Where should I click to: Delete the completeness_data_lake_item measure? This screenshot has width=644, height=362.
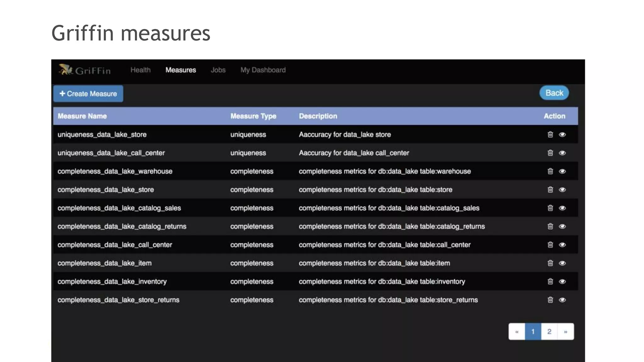pos(550,263)
